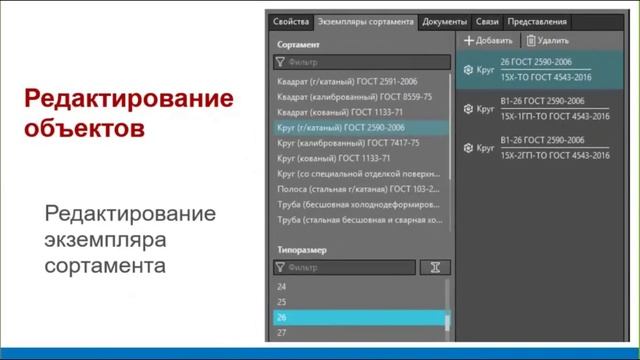Select Квадрат (калиброванный) ГОСТ 8559-75
The height and width of the screenshot is (360, 640).
(x=361, y=97)
